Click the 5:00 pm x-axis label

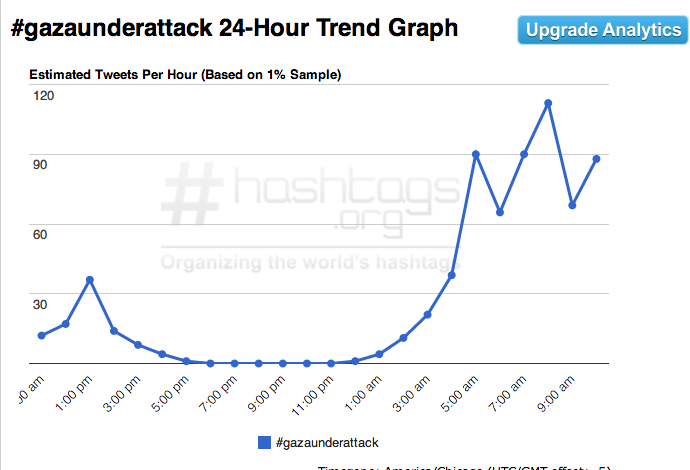(172, 392)
